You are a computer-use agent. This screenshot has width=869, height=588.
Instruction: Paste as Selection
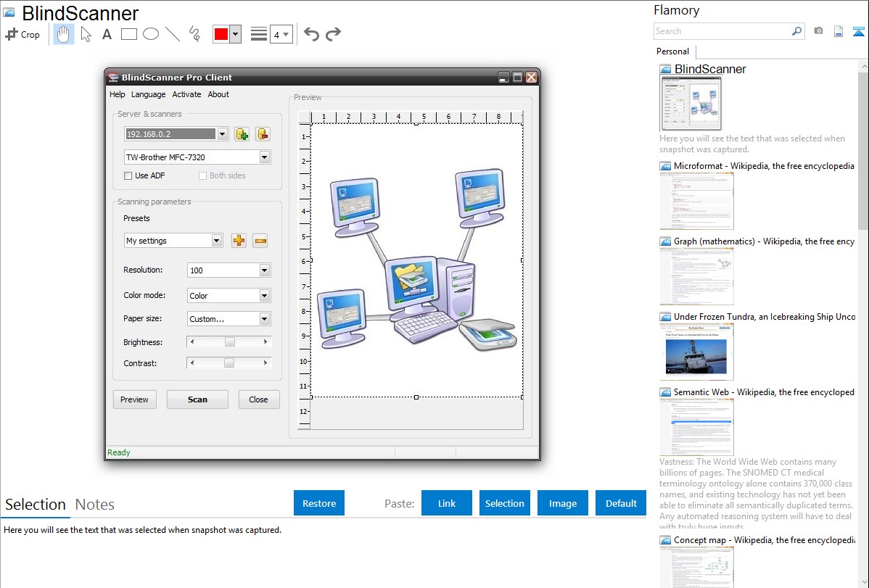pyautogui.click(x=504, y=503)
